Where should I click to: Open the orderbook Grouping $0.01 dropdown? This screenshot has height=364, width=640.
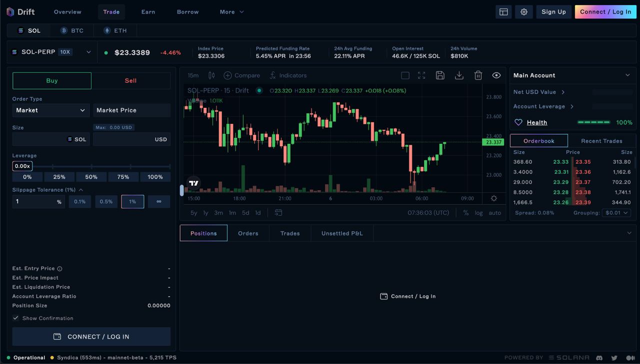pyautogui.click(x=616, y=213)
